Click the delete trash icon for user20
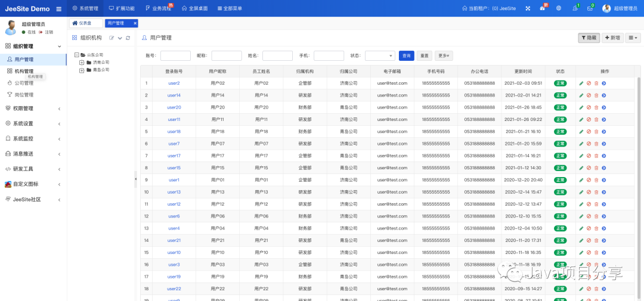The height and width of the screenshot is (301, 644). pyautogui.click(x=596, y=107)
